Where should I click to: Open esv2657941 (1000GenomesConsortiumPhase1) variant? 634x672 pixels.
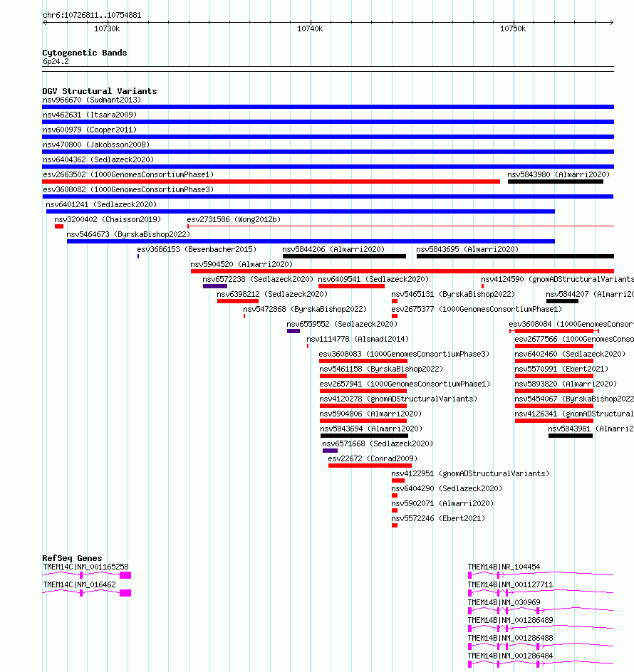[x=405, y=384]
